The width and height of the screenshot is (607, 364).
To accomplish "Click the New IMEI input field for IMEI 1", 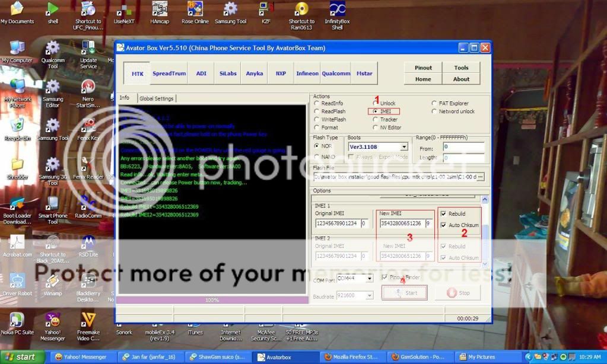I will point(401,223).
